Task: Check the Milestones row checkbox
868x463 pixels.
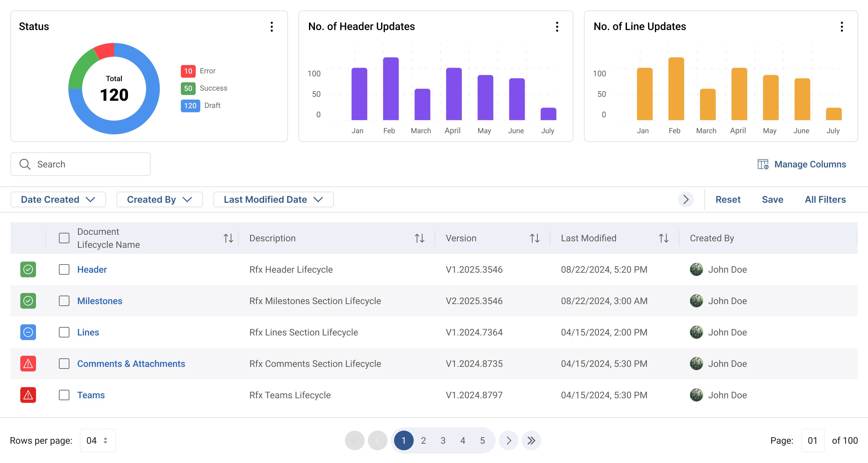Action: pos(64,301)
